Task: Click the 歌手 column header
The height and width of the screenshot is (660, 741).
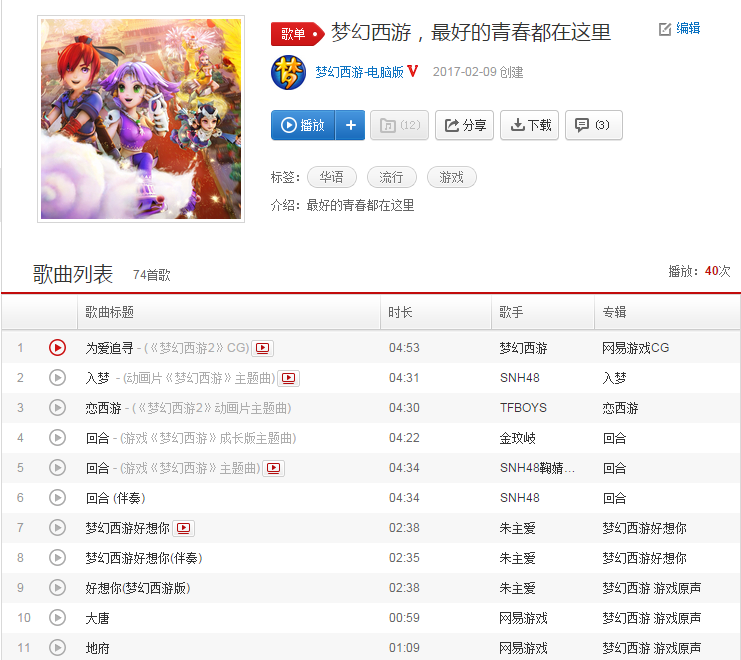Action: [543, 312]
